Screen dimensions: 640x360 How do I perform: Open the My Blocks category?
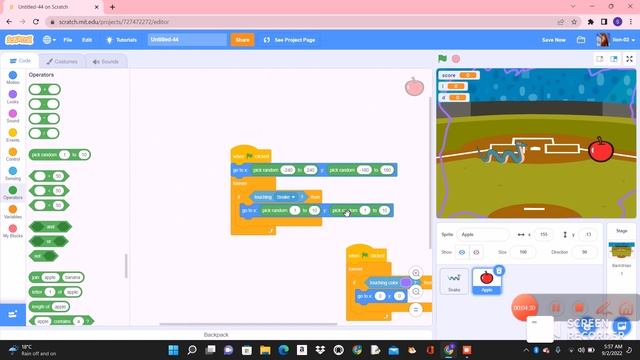pos(13,231)
